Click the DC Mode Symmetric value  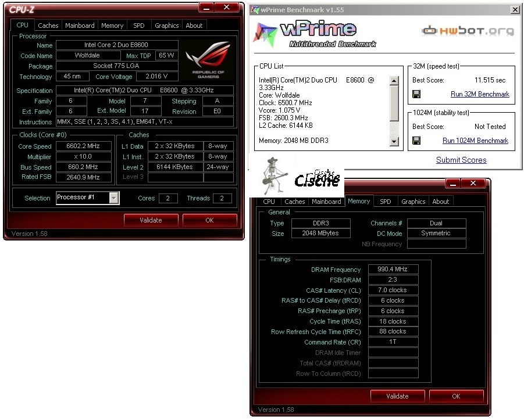[x=436, y=234]
